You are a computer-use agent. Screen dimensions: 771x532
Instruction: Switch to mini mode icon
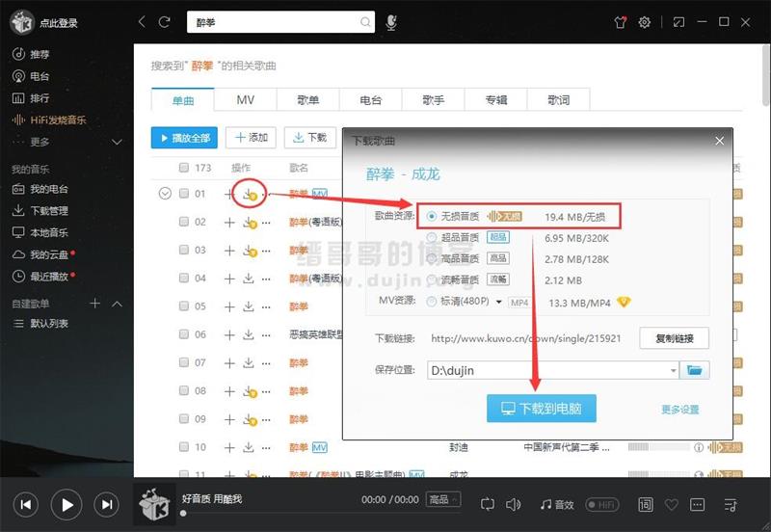[x=679, y=22]
